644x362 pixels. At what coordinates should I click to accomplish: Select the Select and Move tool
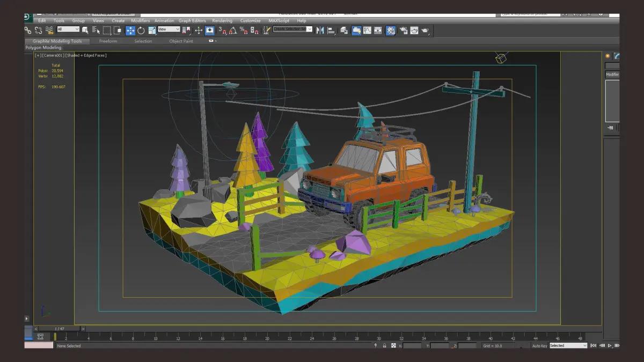pos(130,31)
